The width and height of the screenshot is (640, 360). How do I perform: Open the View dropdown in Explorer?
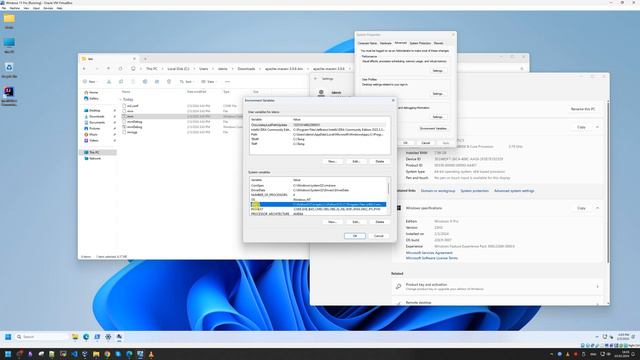pos(208,82)
